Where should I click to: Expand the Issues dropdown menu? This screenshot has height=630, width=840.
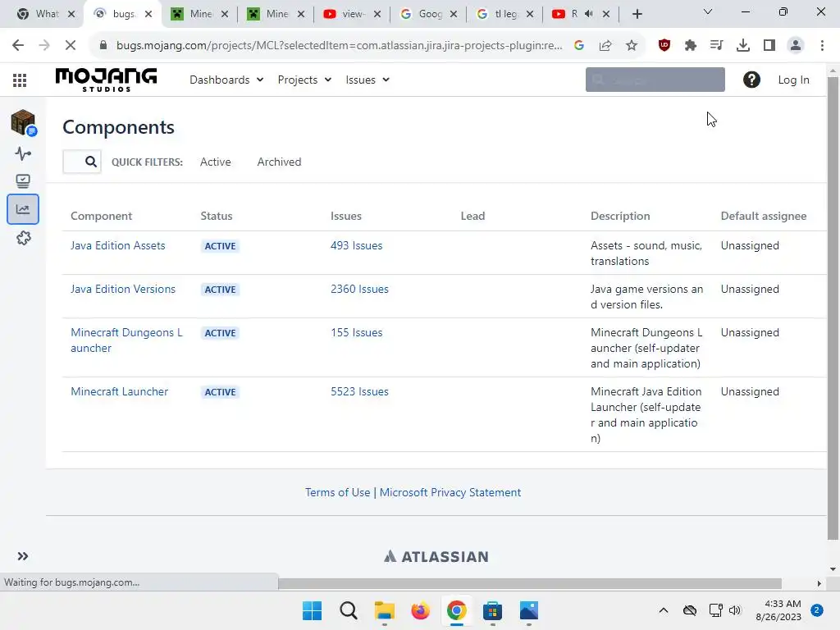click(x=367, y=80)
